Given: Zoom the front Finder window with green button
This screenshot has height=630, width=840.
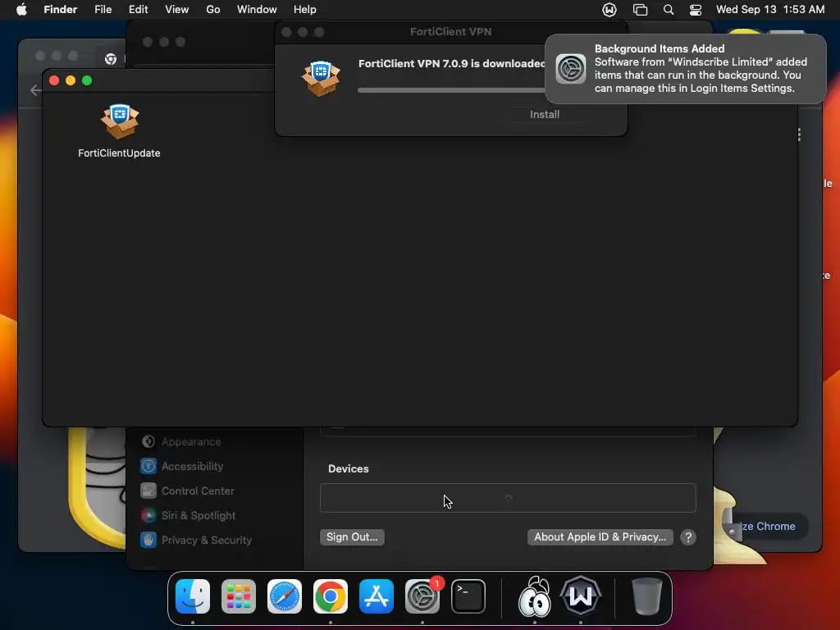Looking at the screenshot, I should (x=87, y=80).
